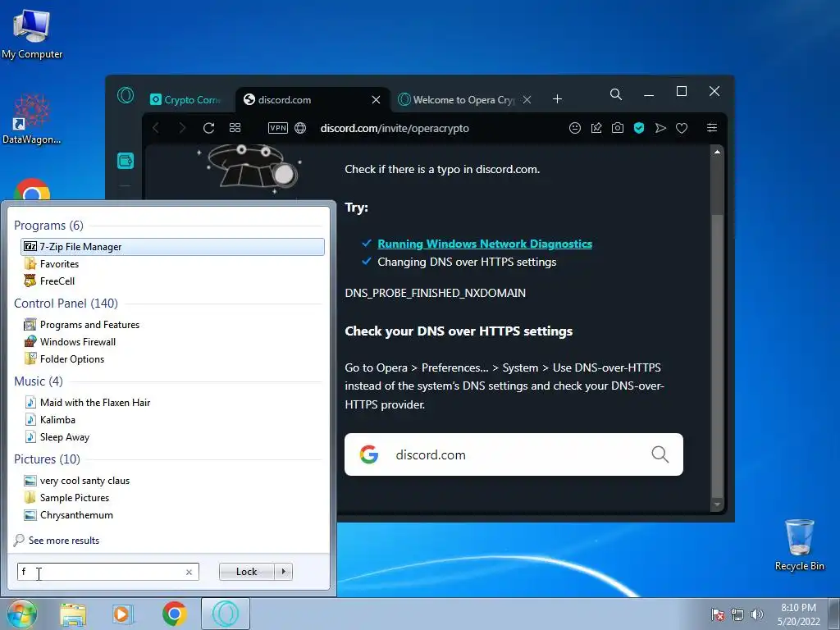Open Action Center flag tray icon
This screenshot has width=840, height=630.
coord(717,614)
